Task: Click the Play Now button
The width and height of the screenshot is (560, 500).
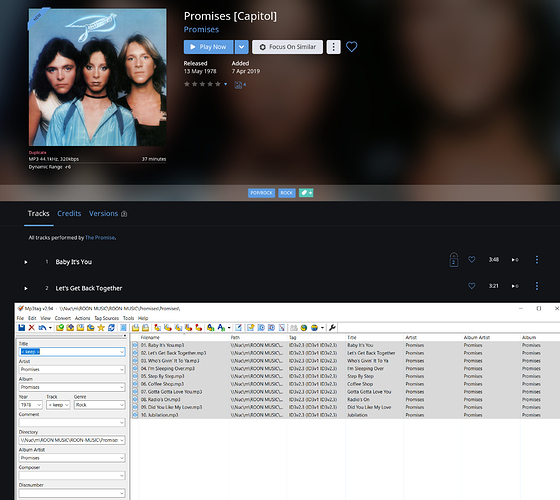Action: point(209,47)
